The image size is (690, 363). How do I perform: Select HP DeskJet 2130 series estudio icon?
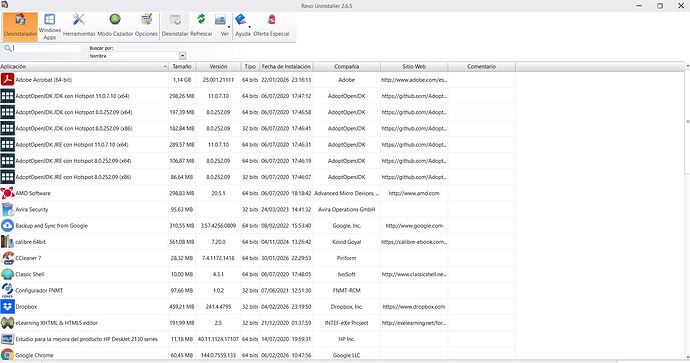tap(7, 339)
